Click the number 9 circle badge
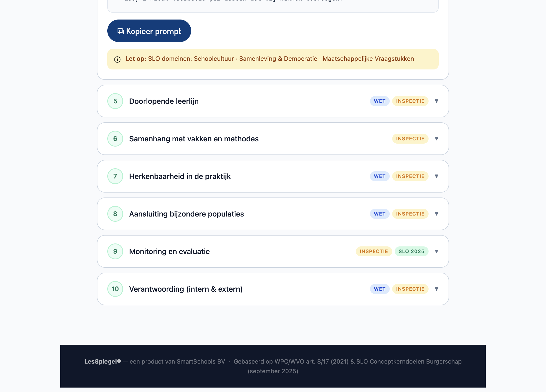 [x=115, y=251]
